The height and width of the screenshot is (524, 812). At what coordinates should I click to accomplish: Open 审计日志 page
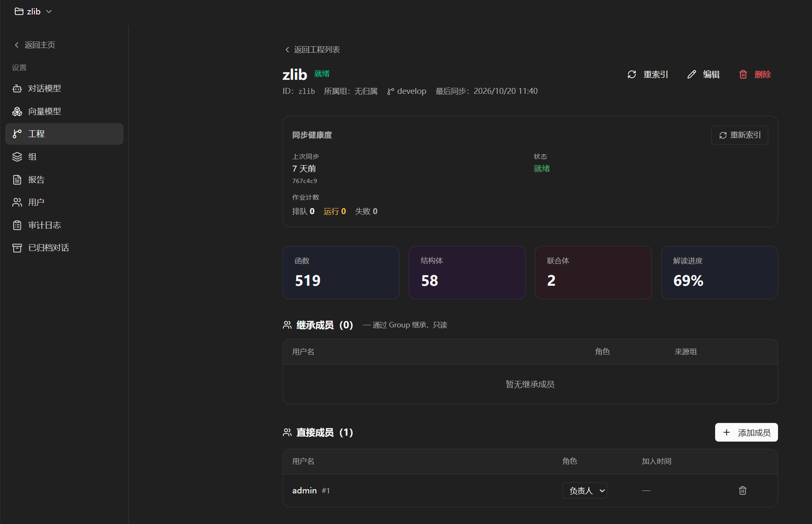pyautogui.click(x=64, y=225)
